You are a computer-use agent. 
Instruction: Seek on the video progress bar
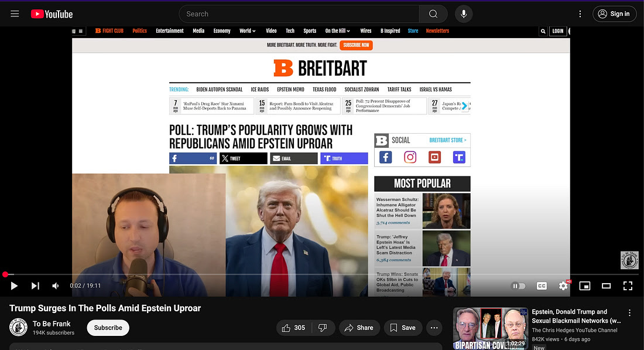pyautogui.click(x=322, y=274)
